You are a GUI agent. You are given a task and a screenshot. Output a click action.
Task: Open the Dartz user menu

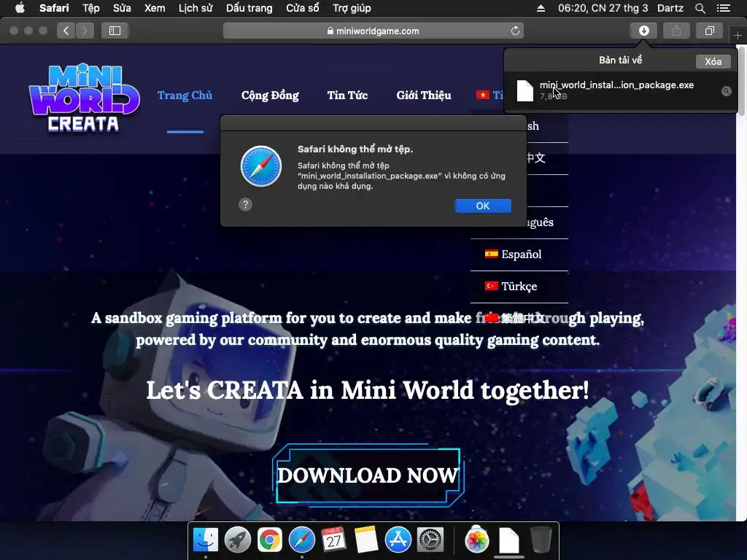(670, 8)
